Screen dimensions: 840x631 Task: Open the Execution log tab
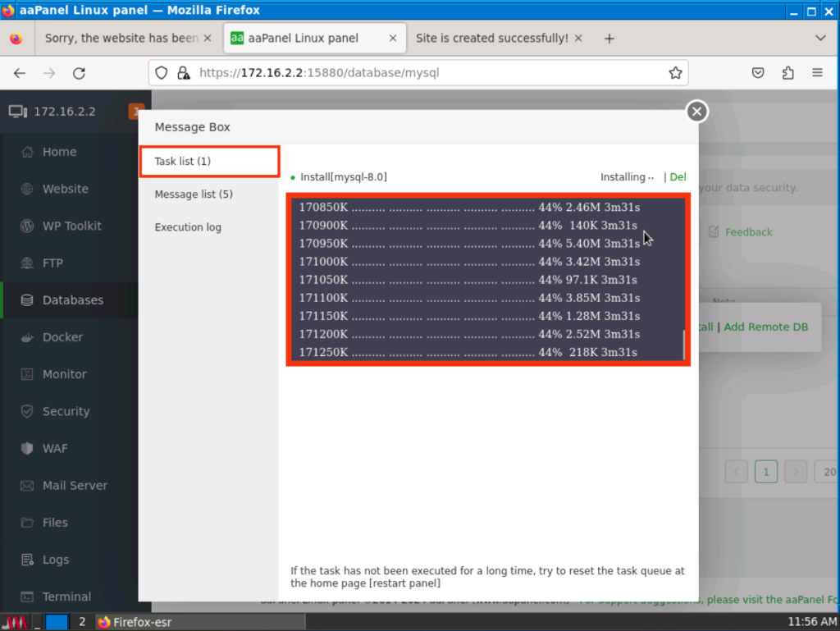(x=188, y=227)
